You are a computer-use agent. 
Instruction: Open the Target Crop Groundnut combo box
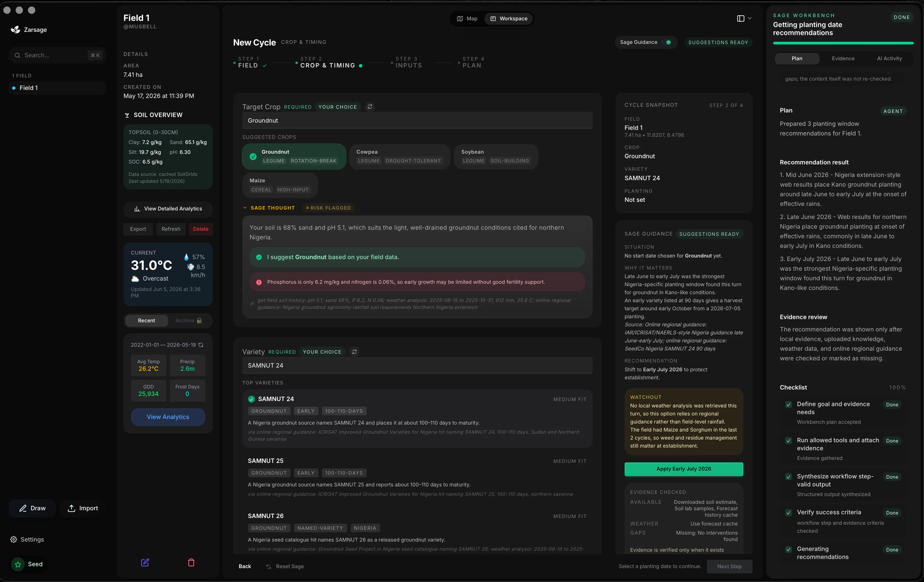point(417,120)
